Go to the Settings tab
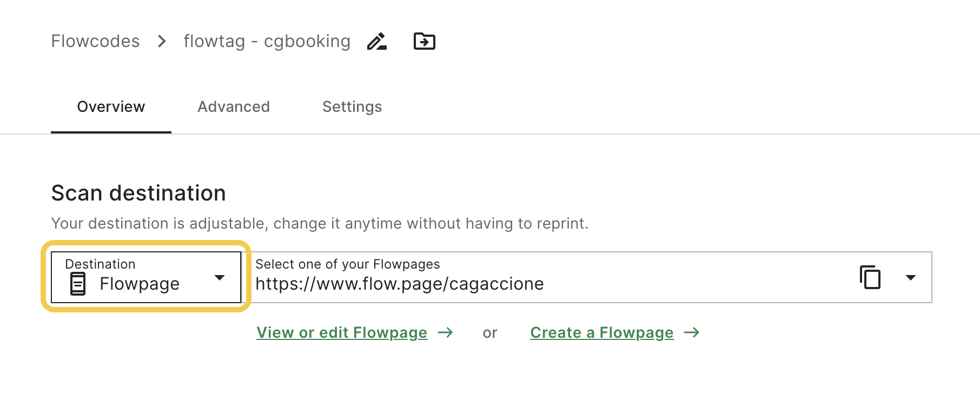 point(352,107)
